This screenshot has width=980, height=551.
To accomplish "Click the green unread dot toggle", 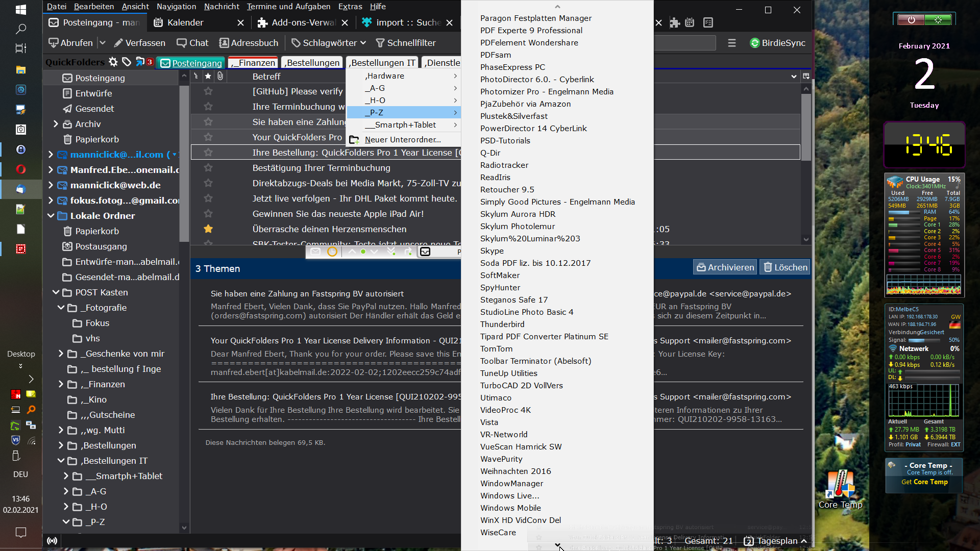I will (x=363, y=252).
